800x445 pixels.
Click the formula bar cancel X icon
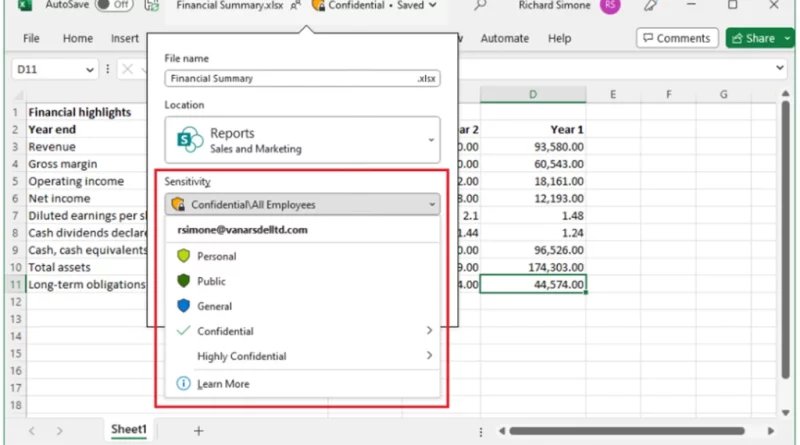pos(128,69)
